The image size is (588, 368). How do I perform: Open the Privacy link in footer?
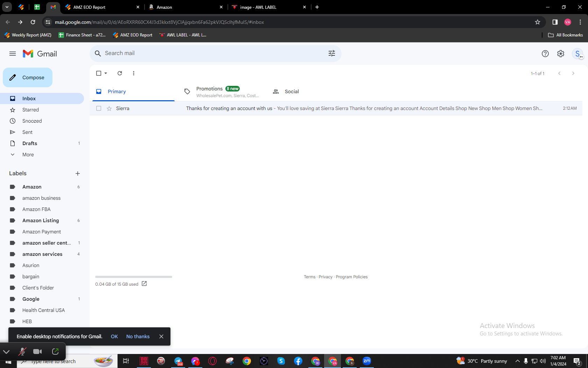click(325, 277)
